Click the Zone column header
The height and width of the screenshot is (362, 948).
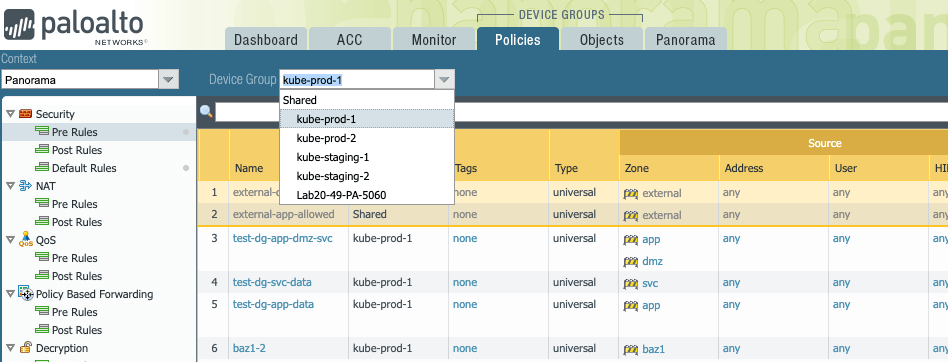pos(636,169)
